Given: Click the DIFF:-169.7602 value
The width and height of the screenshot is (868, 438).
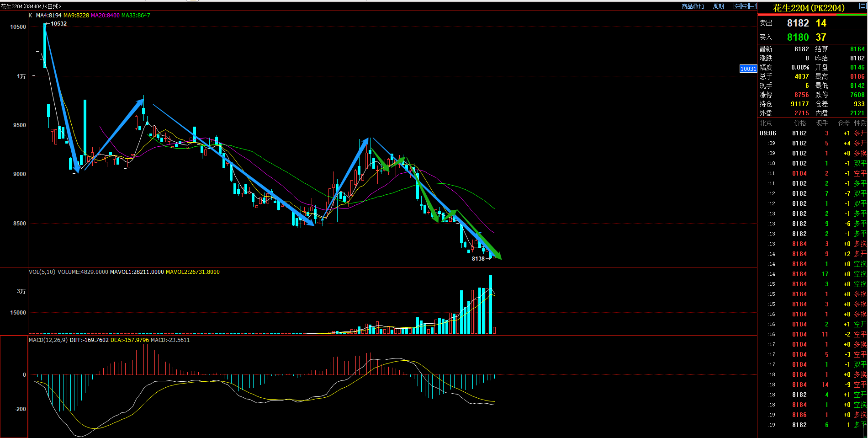Looking at the screenshot, I should (89, 340).
